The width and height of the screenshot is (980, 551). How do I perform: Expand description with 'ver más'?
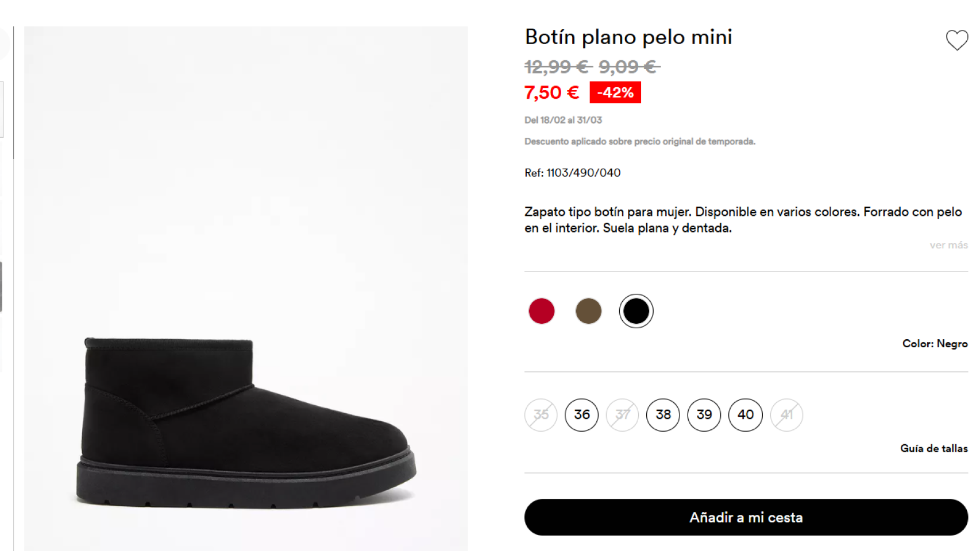point(948,245)
